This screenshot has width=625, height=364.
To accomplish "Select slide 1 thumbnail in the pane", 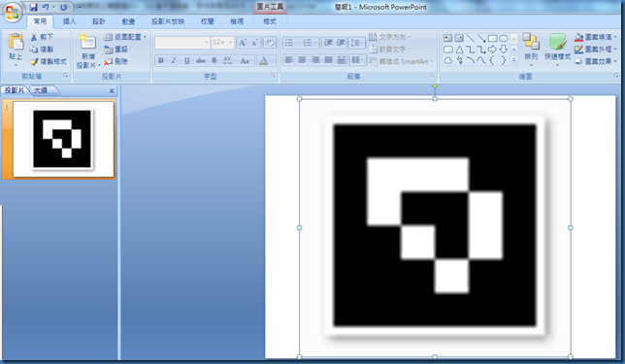I will [x=63, y=139].
